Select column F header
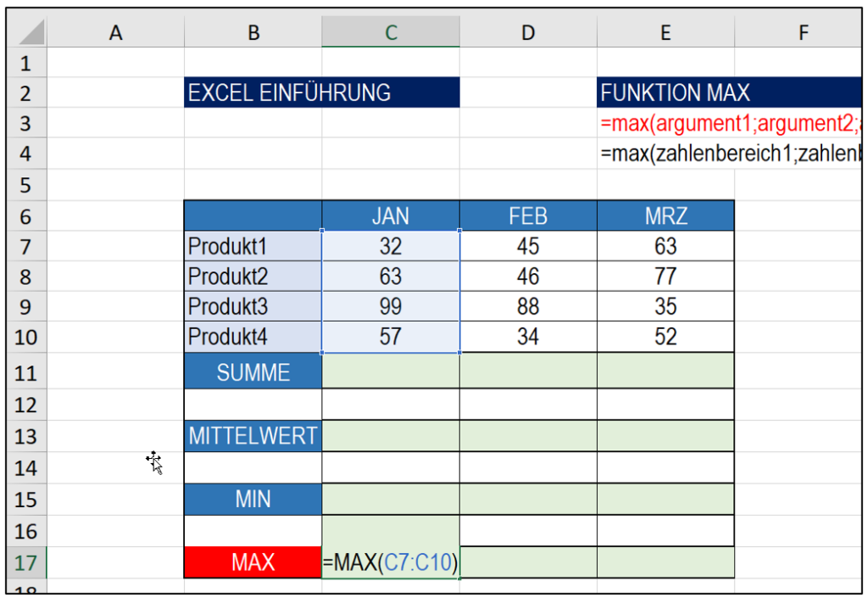This screenshot has height=598, width=868. click(x=798, y=33)
